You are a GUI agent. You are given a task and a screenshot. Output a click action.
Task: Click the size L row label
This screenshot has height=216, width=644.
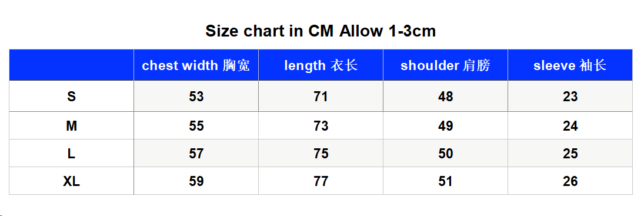[72, 154]
